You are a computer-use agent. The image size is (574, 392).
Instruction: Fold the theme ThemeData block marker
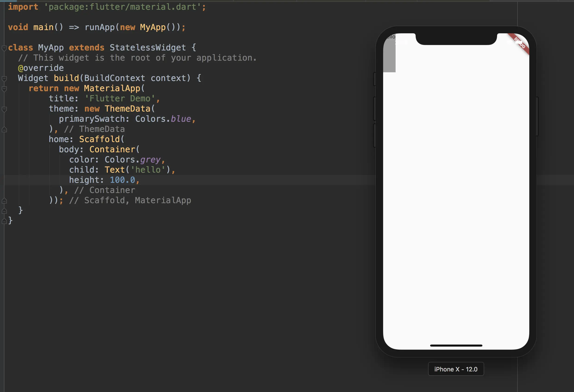[4, 109]
